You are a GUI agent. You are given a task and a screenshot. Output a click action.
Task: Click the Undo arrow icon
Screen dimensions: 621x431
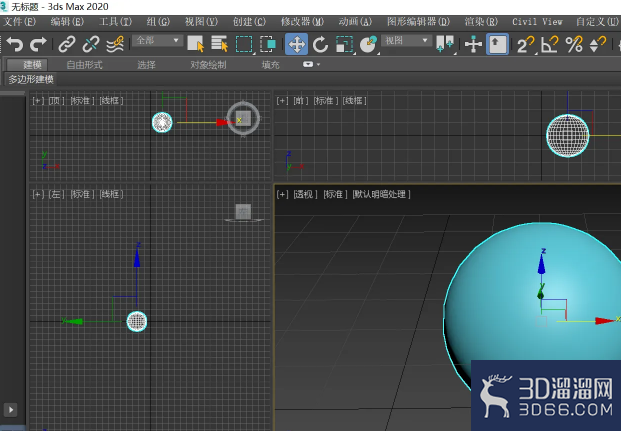15,44
